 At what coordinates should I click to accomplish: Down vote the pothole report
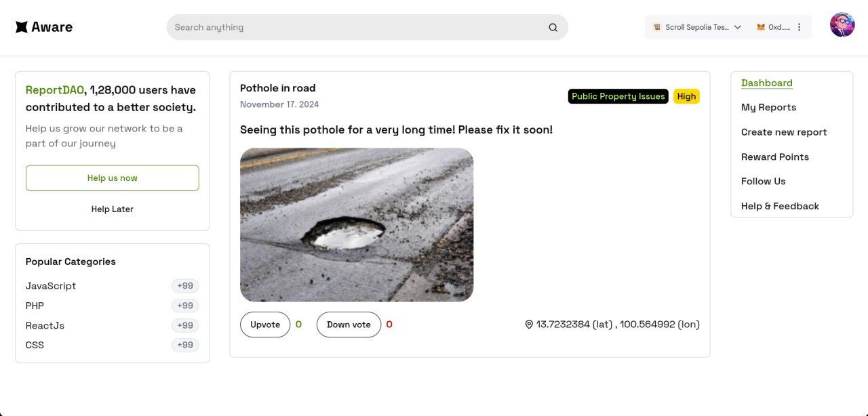[x=349, y=325]
